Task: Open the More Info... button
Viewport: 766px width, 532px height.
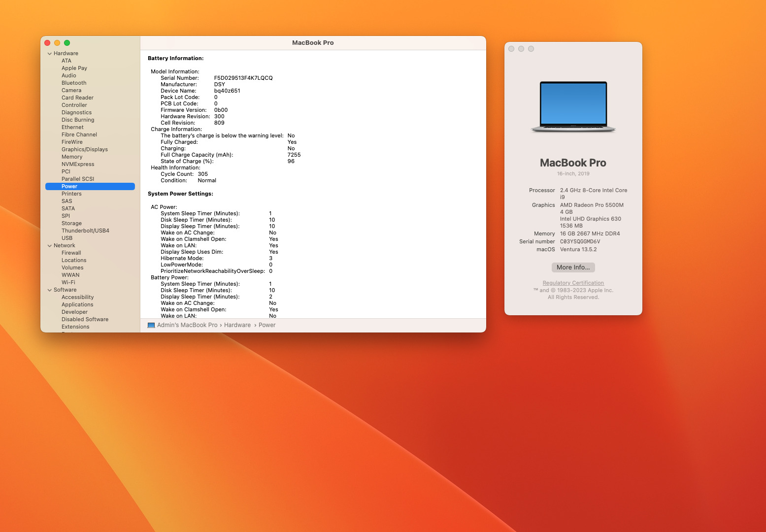Action: coord(573,267)
